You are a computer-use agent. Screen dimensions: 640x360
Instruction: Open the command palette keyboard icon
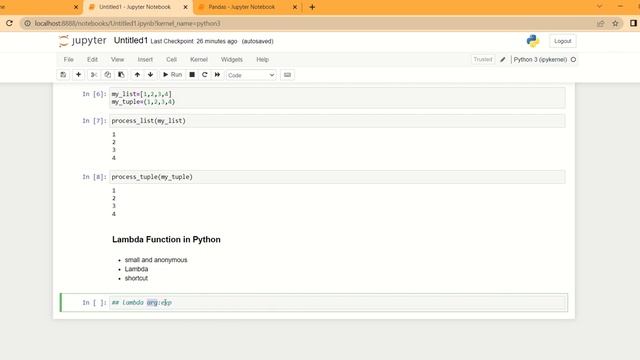[287, 75]
